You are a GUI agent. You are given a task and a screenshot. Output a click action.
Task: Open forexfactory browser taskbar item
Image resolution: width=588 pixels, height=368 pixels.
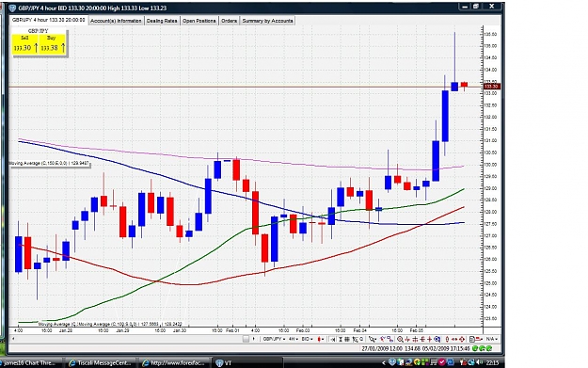coord(174,362)
